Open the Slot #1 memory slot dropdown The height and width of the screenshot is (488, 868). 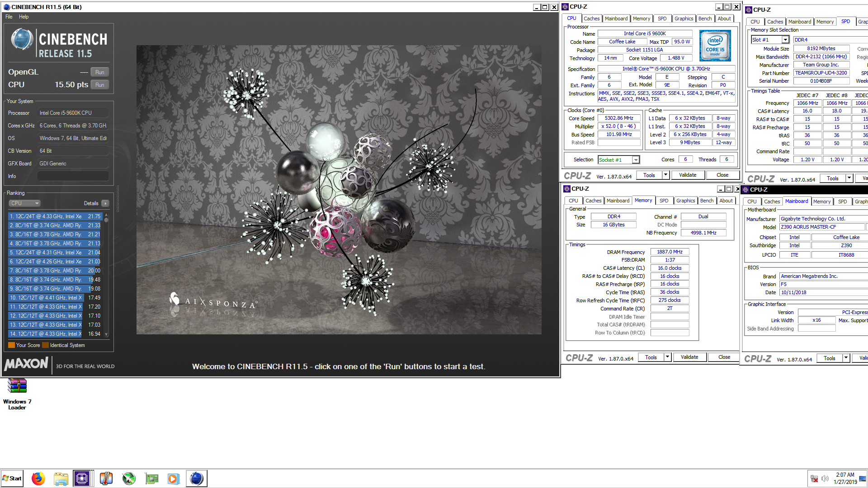click(x=785, y=40)
